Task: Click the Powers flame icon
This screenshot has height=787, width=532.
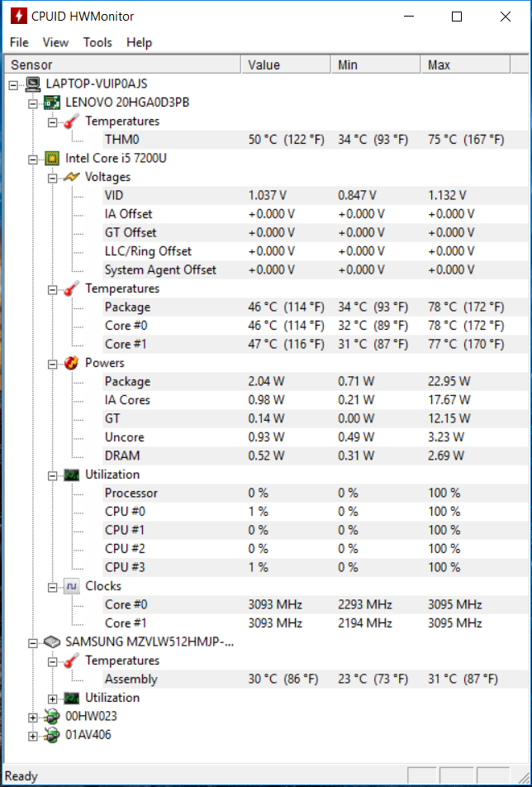Action: tap(72, 363)
